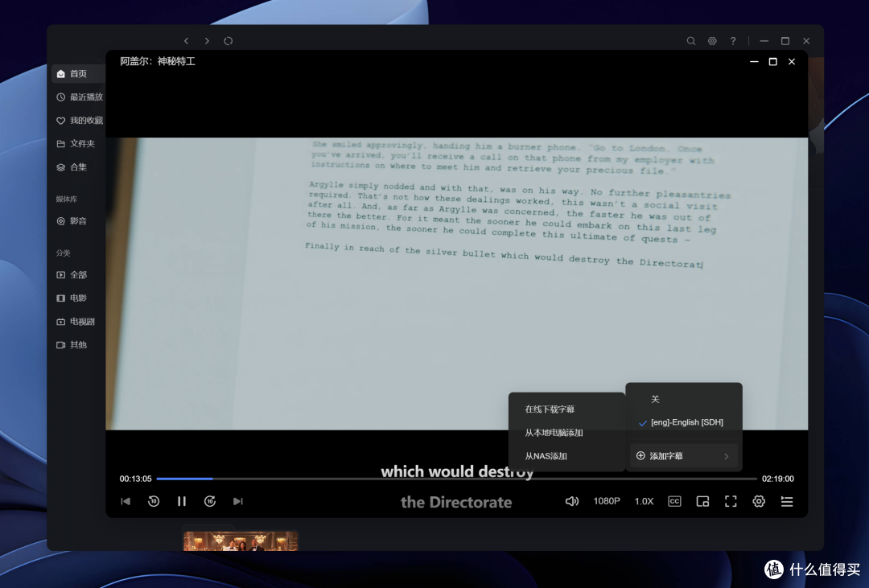Expand the 添加字幕 submenu
The width and height of the screenshot is (869, 588).
[684, 456]
